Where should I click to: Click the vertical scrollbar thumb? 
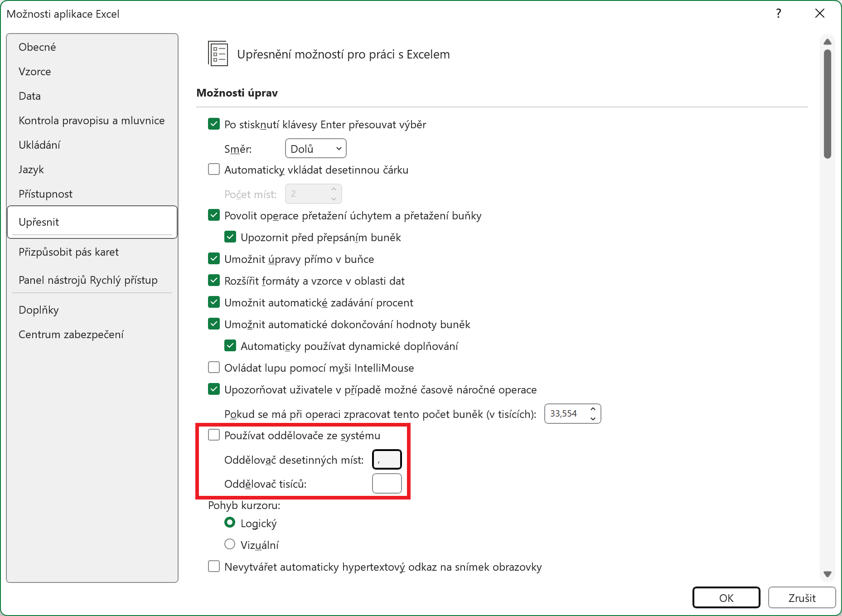click(827, 104)
